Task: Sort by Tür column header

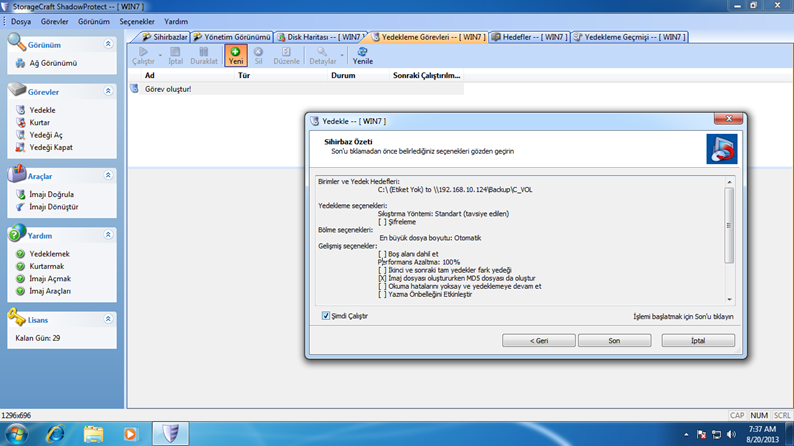Action: (282, 75)
